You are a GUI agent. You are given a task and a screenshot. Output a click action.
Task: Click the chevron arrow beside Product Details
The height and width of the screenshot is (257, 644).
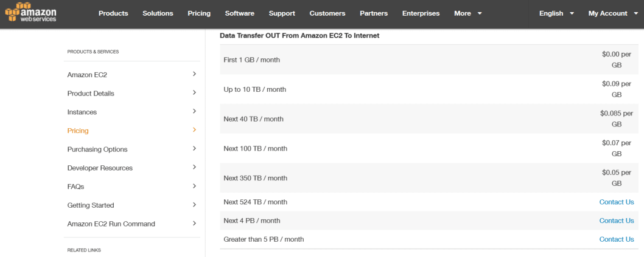pos(194,92)
